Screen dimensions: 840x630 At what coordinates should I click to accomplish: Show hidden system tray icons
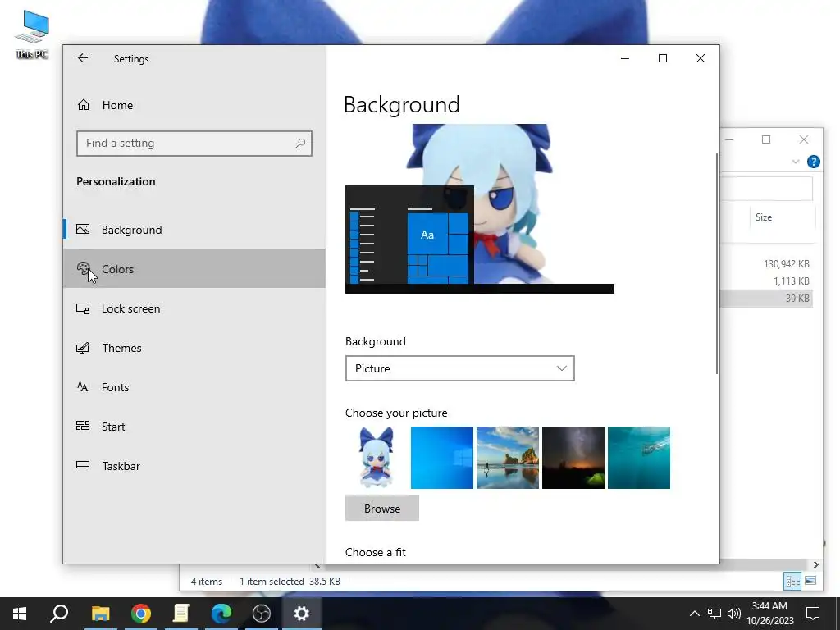coord(694,614)
